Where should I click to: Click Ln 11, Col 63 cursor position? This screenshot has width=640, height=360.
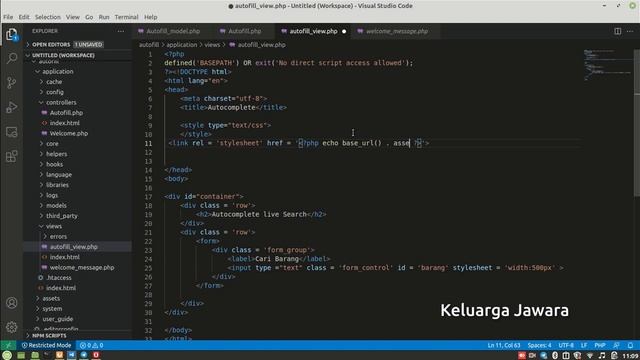[504, 345]
